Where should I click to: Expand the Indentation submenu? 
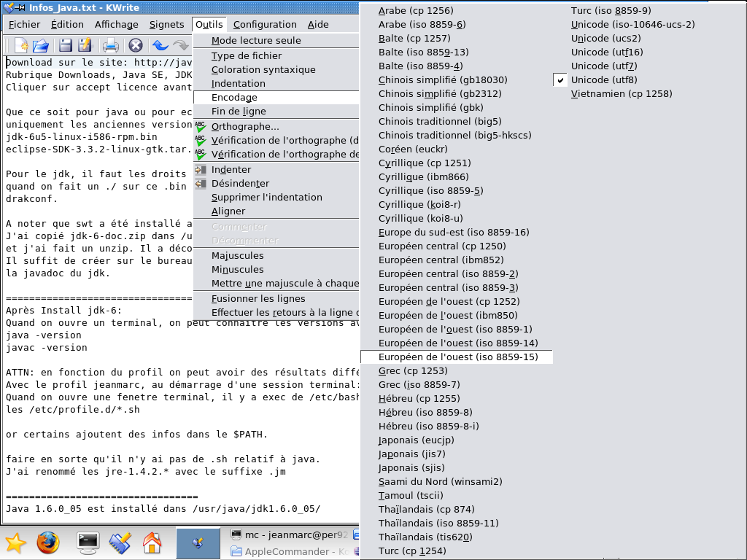(276, 83)
